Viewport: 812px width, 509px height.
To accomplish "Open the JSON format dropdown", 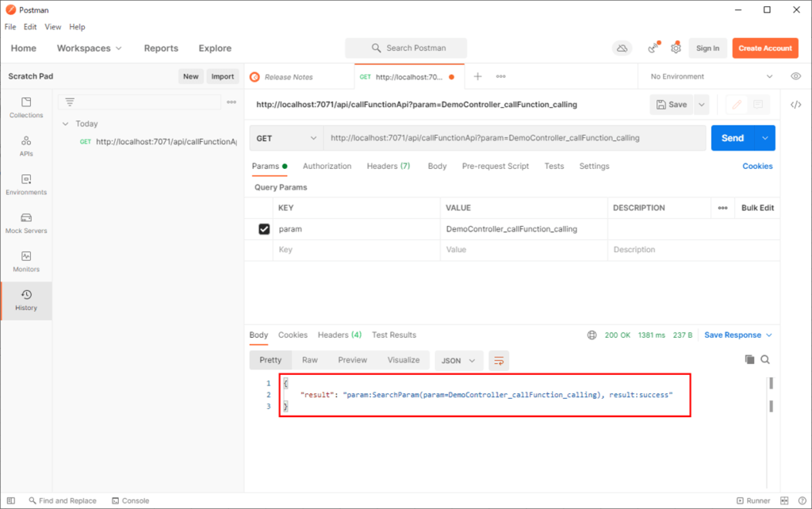I will 458,360.
